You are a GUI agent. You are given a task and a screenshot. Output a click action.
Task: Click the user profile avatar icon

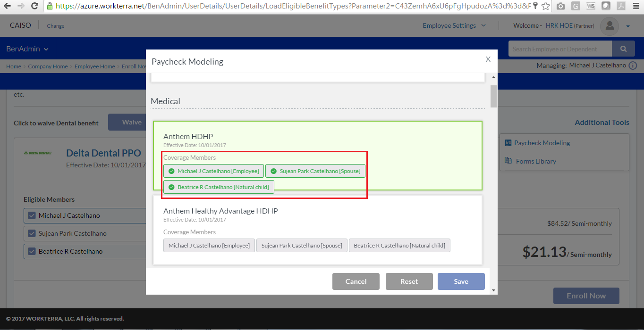click(x=609, y=26)
